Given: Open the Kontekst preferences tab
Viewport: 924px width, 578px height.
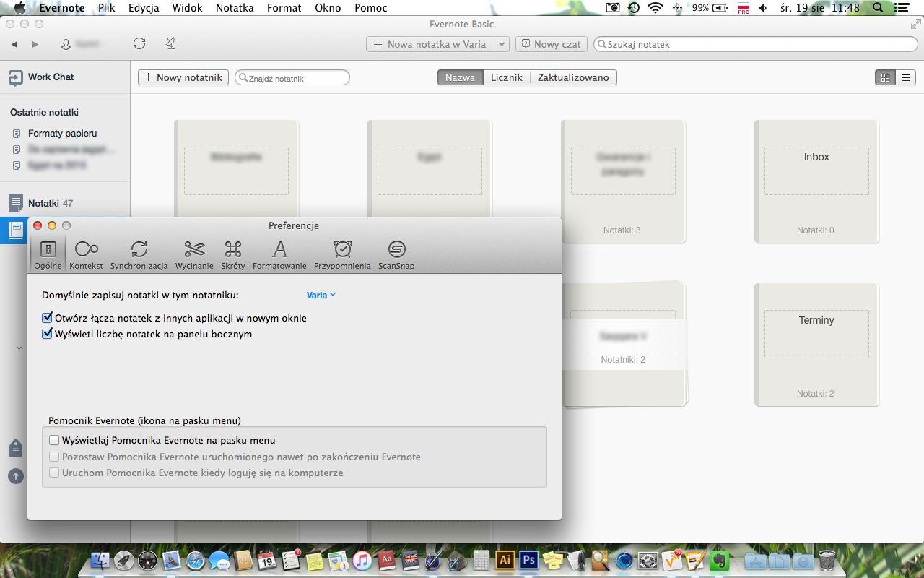Looking at the screenshot, I should (86, 255).
